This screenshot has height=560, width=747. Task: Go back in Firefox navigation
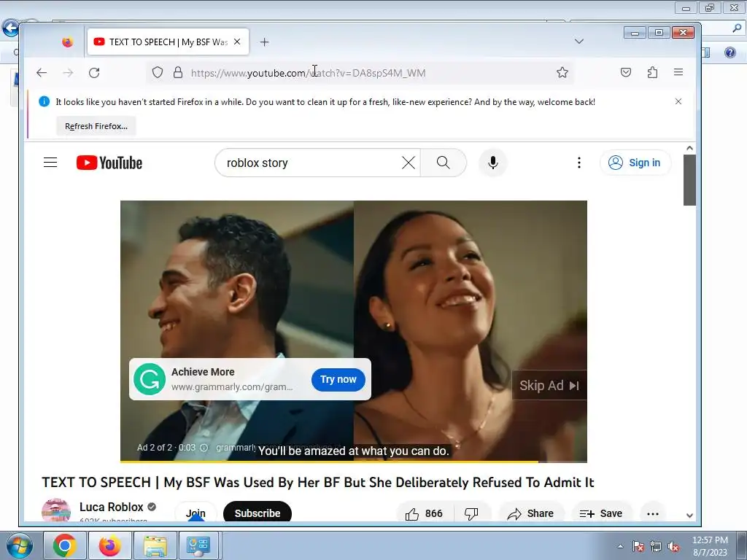[x=42, y=72]
